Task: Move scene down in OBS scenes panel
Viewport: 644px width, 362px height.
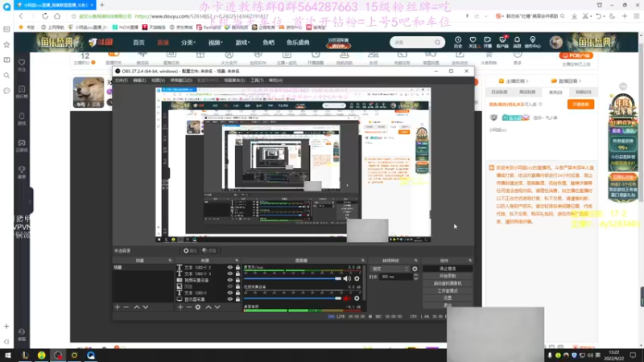Action: [146, 307]
